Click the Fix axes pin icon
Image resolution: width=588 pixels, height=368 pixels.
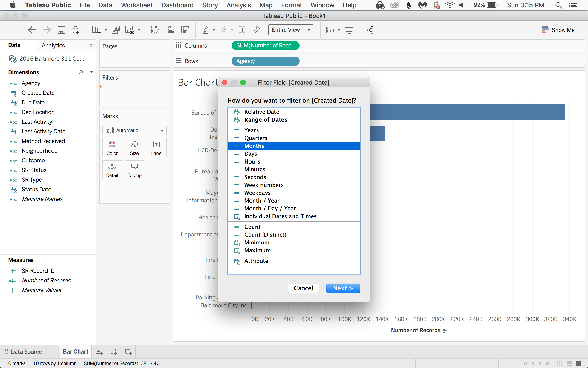[x=257, y=30]
